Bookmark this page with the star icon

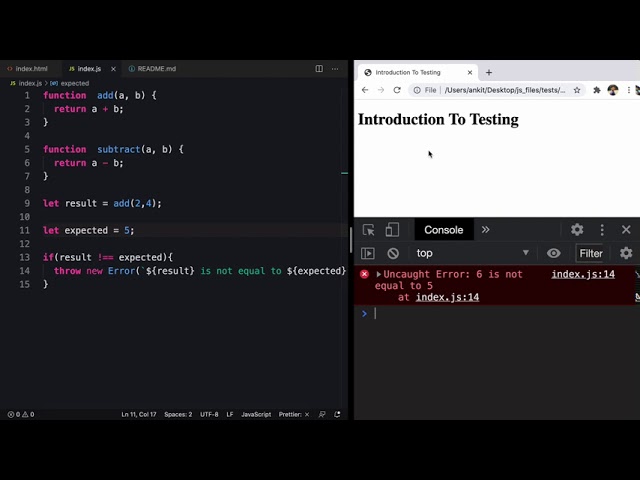tap(577, 90)
